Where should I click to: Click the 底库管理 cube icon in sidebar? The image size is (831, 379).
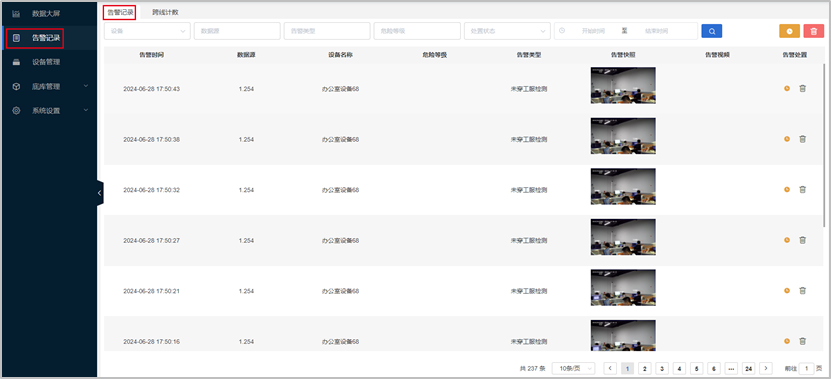coord(16,86)
